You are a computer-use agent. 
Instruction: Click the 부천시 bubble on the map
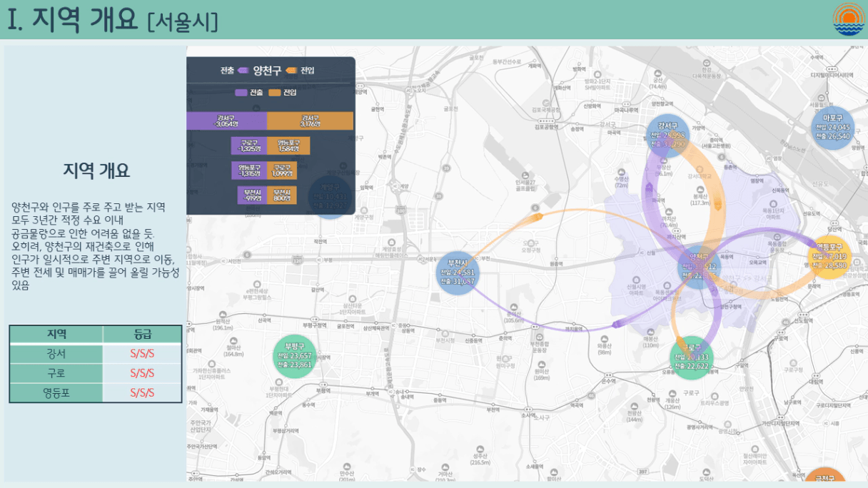(458, 273)
